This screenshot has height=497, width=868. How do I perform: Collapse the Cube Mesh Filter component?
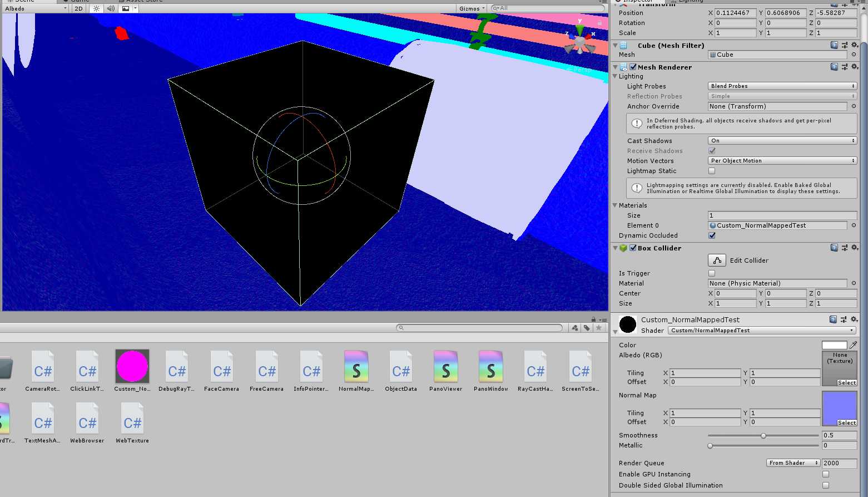615,46
